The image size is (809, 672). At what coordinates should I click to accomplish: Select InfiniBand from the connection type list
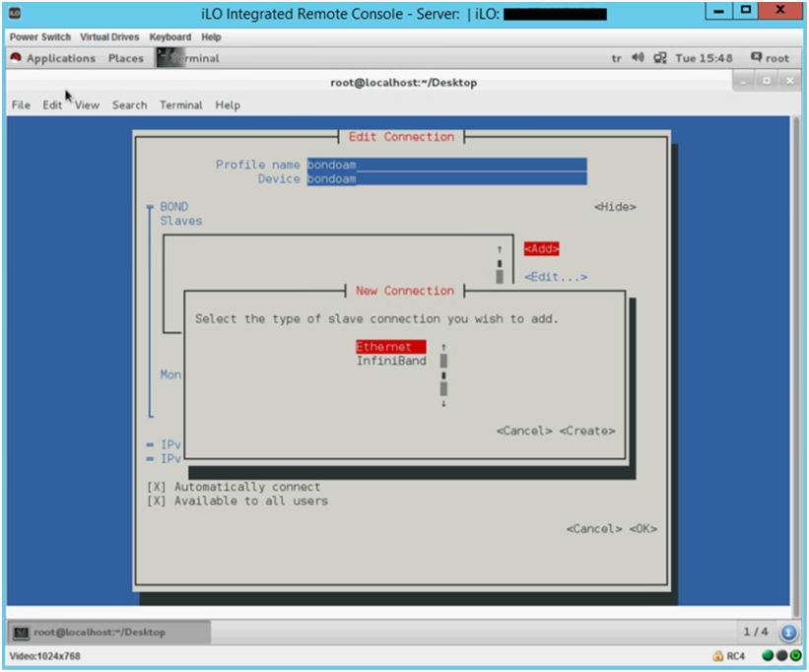point(390,361)
